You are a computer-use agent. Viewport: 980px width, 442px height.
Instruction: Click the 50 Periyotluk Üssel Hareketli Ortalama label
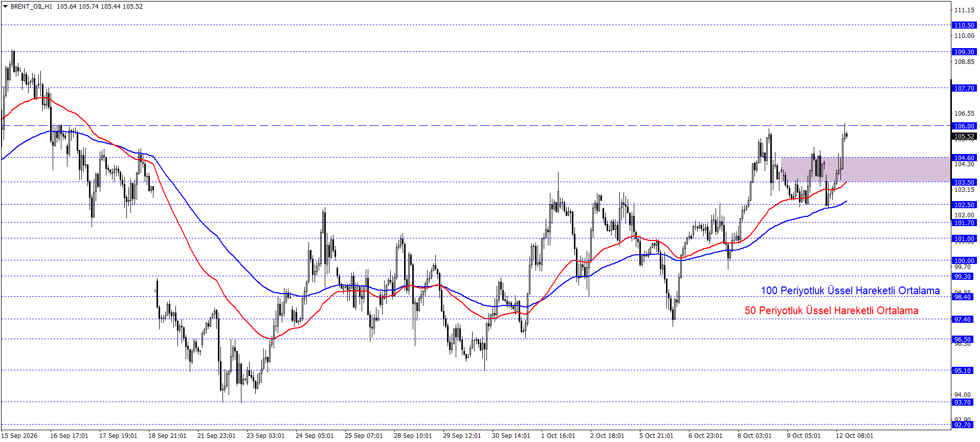831,311
